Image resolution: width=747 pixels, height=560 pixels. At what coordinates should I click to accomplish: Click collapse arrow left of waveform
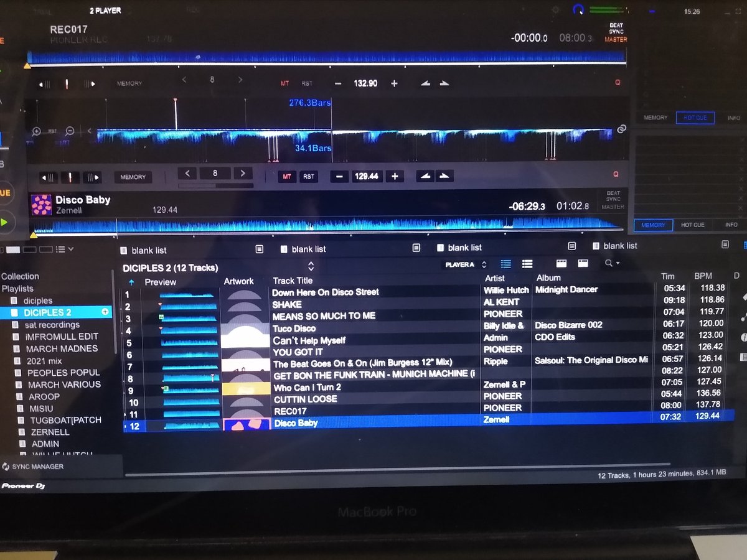tap(90, 131)
